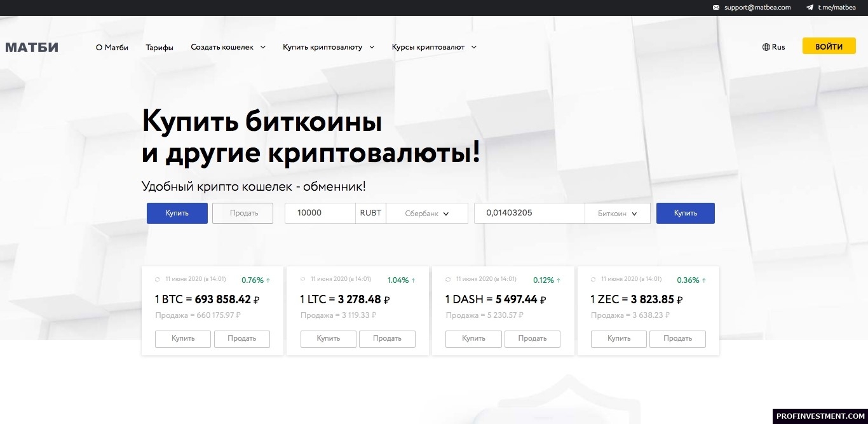Click Купить on the ZEC card
The width and height of the screenshot is (868, 424).
619,339
